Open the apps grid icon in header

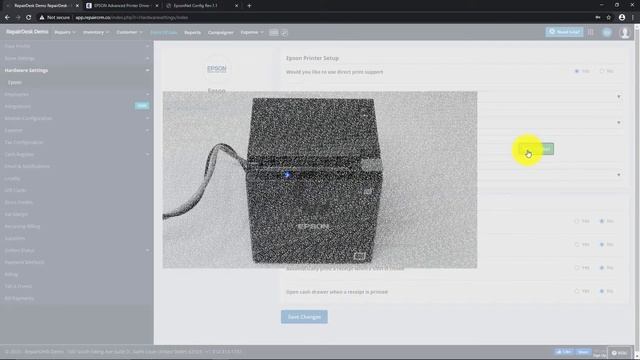click(x=591, y=32)
